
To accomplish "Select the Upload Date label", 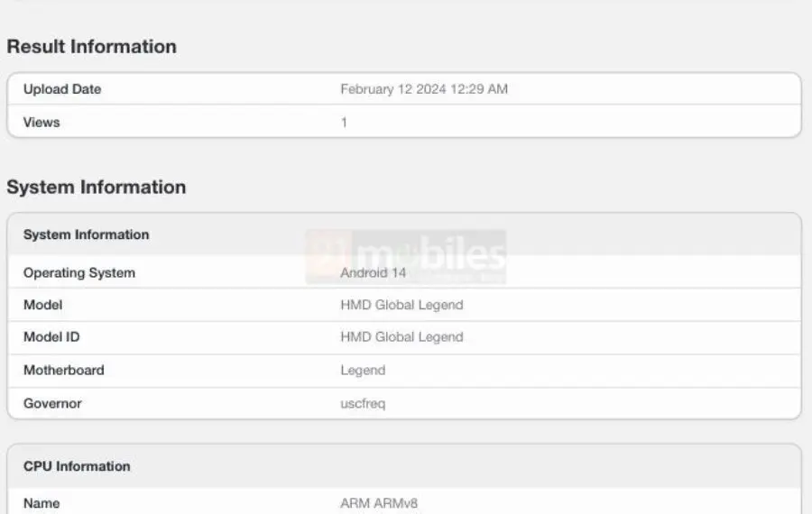I will click(62, 89).
